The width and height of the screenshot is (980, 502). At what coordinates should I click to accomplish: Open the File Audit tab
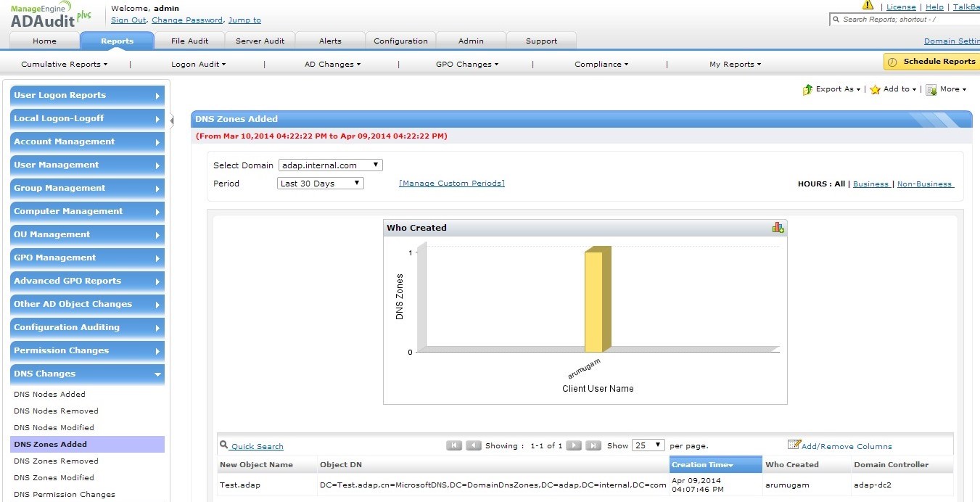tap(189, 41)
